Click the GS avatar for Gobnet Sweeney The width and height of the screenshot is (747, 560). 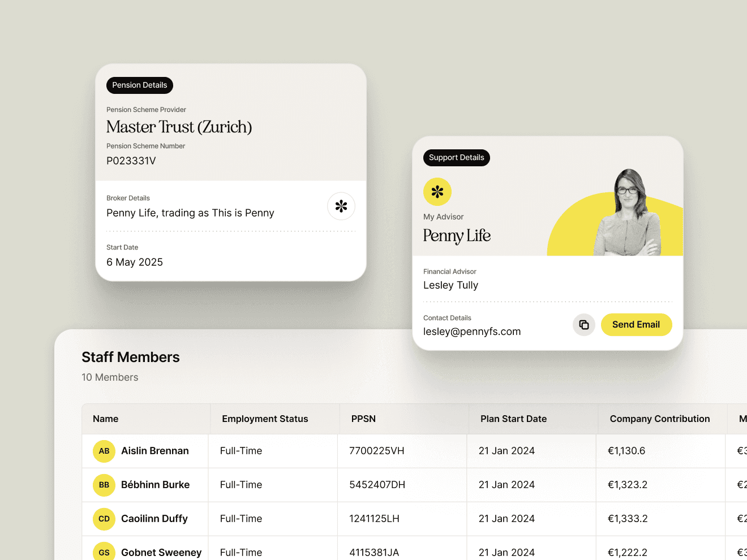(x=104, y=552)
